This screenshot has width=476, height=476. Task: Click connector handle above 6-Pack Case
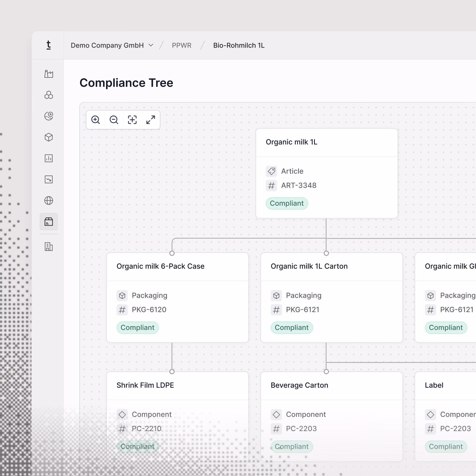click(x=172, y=253)
